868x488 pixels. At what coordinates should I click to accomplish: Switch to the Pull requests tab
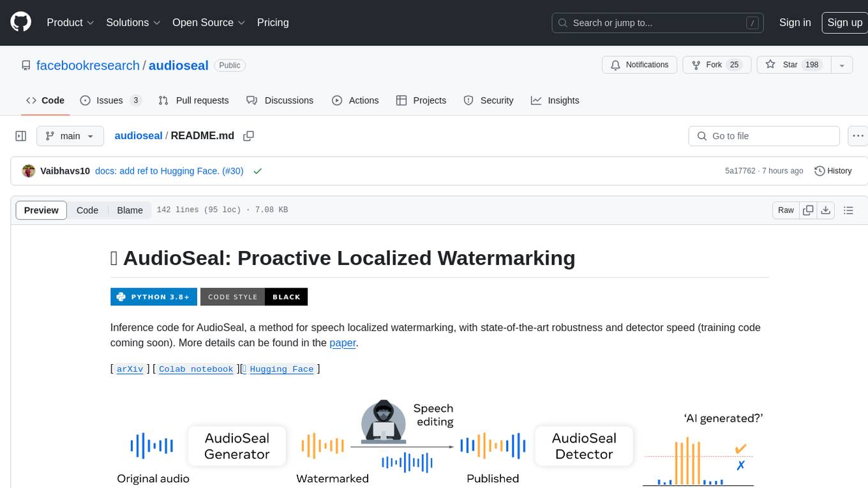(193, 100)
